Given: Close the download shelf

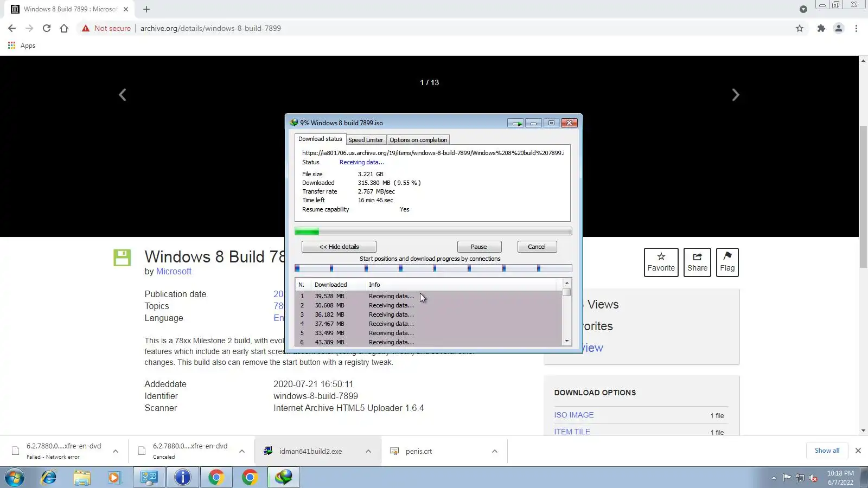Looking at the screenshot, I should coord(858,451).
